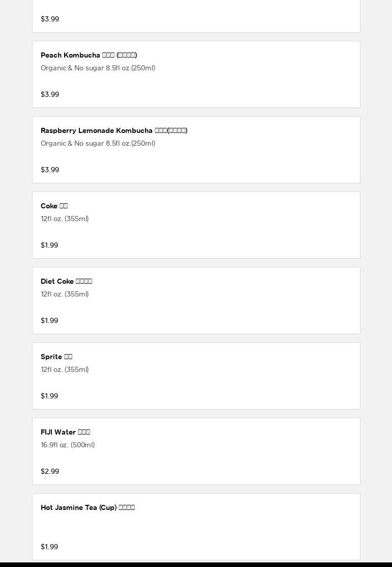Click Raspberry Lemonade Kombucha's organic description
392x567 pixels.
(98, 143)
